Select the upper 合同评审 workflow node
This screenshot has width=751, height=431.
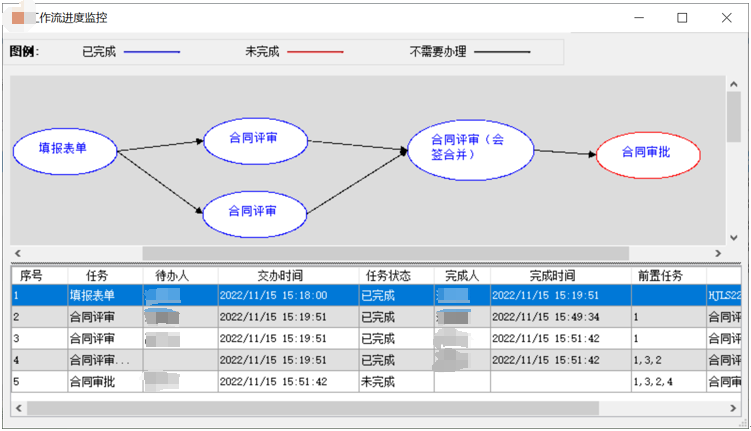point(254,137)
